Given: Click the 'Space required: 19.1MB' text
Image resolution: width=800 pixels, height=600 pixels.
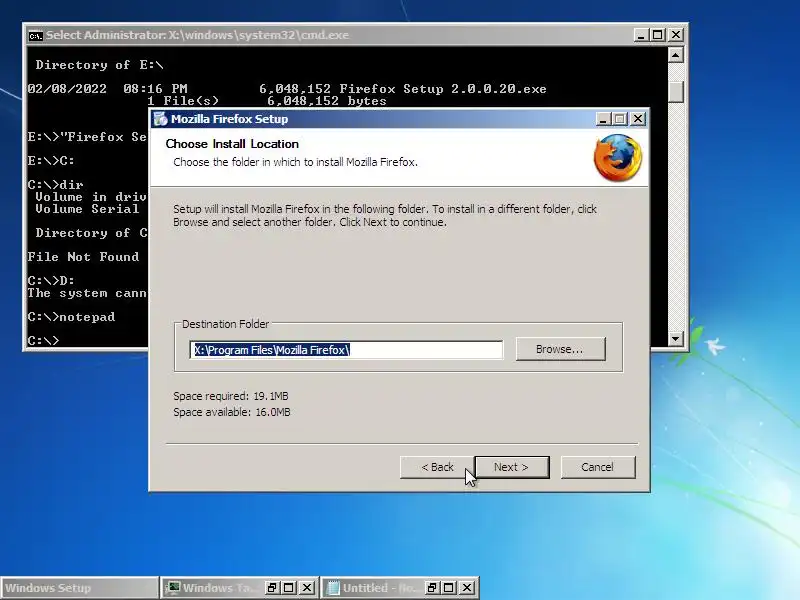Looking at the screenshot, I should [231, 396].
